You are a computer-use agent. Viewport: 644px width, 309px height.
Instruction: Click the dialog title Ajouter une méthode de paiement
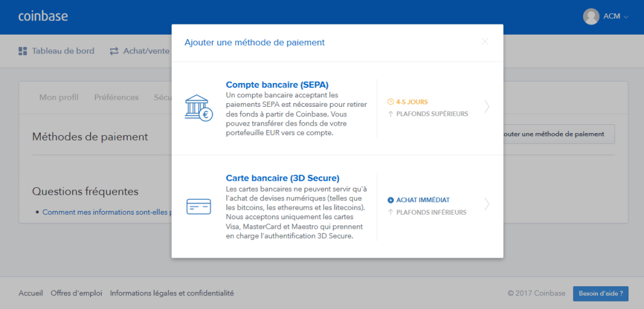(255, 42)
